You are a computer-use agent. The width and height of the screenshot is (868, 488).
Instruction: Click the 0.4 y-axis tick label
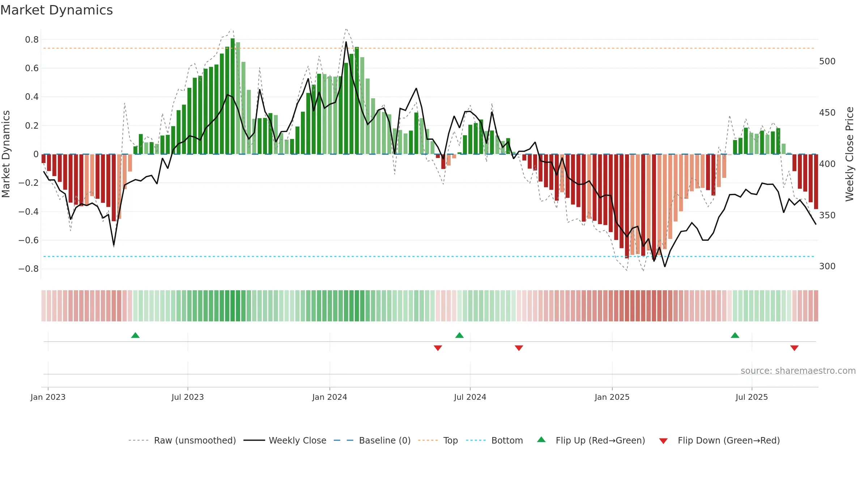(x=32, y=97)
